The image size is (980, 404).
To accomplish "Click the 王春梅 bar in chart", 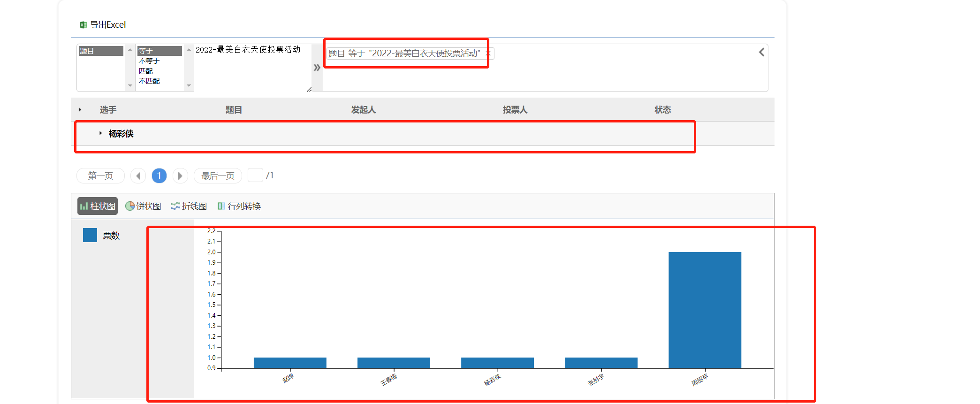I will 394,363.
